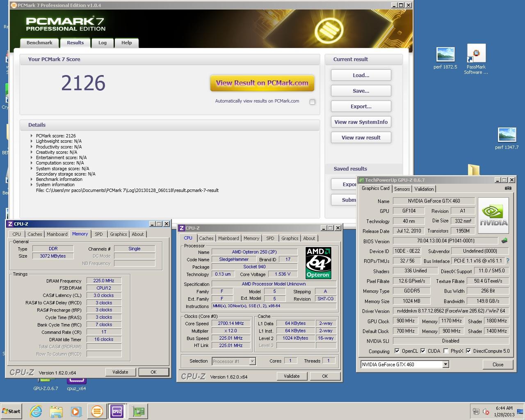
Task: Click the clock showing 6:44 AM
Action: pos(504,409)
